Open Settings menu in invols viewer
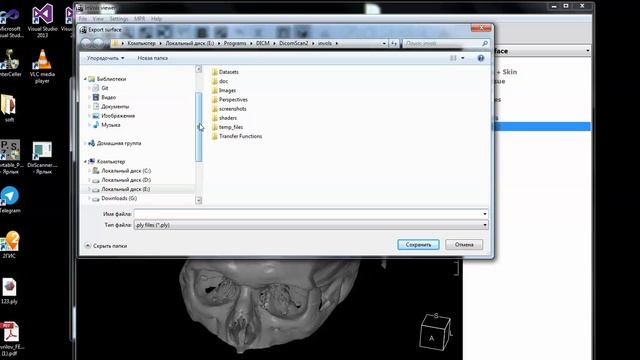The height and width of the screenshot is (360, 640). pos(119,19)
